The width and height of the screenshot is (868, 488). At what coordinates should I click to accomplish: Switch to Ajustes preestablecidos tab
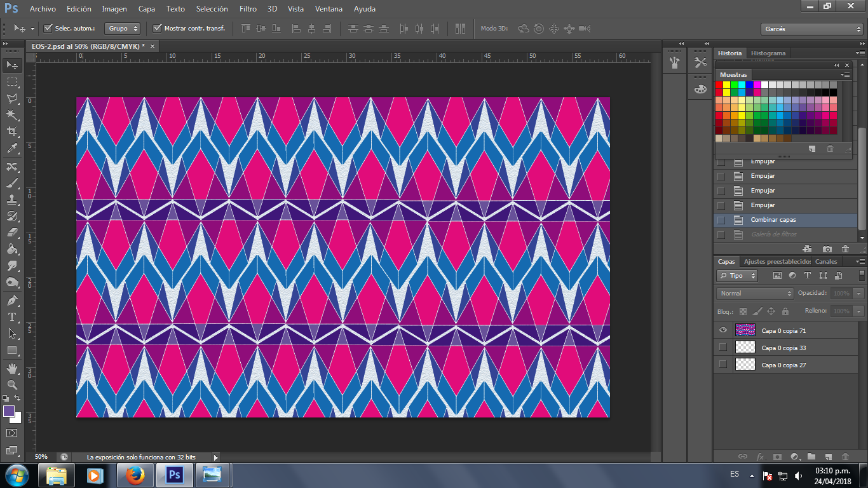pyautogui.click(x=777, y=261)
